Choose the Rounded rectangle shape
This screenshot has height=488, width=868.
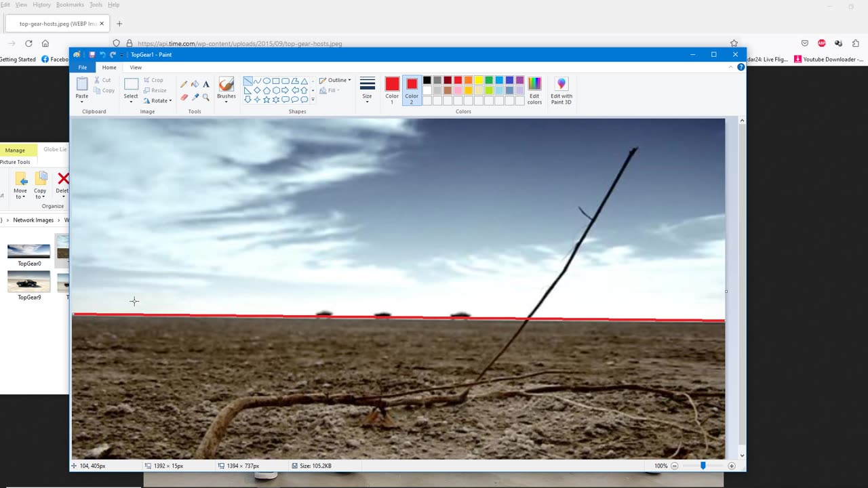point(285,81)
